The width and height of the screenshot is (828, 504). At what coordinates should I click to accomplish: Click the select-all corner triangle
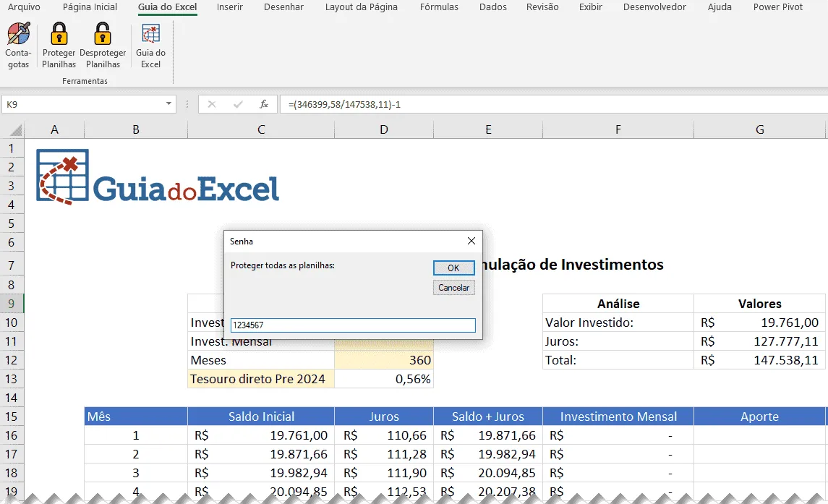tap(15, 130)
